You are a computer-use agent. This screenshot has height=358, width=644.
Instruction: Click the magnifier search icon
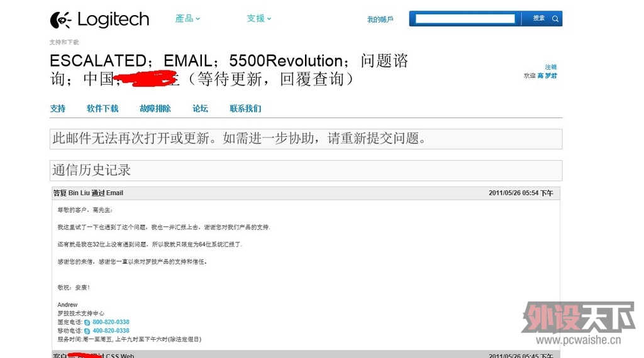555,19
